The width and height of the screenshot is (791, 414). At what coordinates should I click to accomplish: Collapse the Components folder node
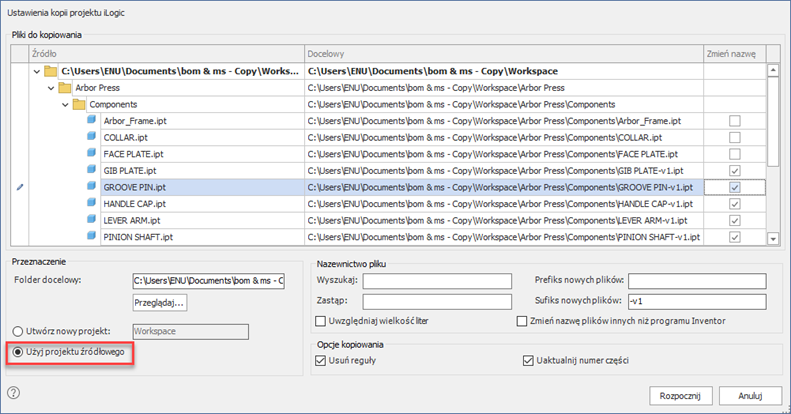click(x=65, y=104)
